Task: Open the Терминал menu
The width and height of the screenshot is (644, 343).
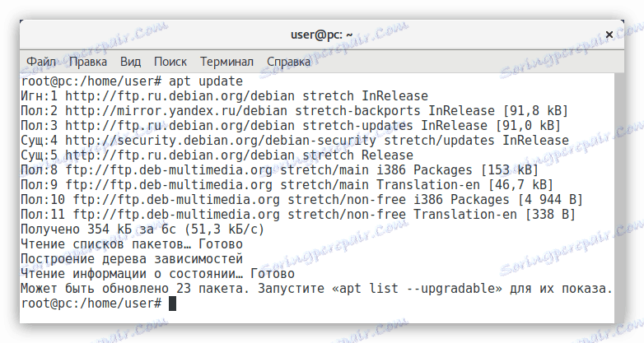Action: click(227, 62)
